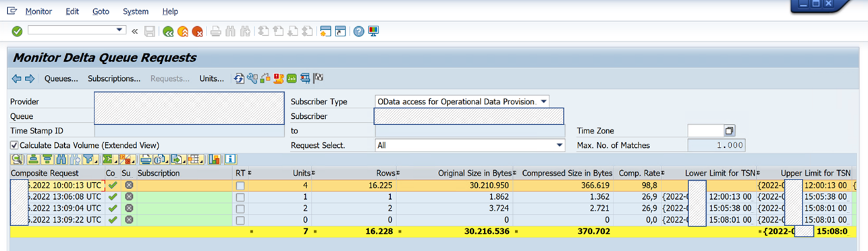Click the Customize Local Layout monitor icon
The height and width of the screenshot is (251, 868).
click(373, 31)
